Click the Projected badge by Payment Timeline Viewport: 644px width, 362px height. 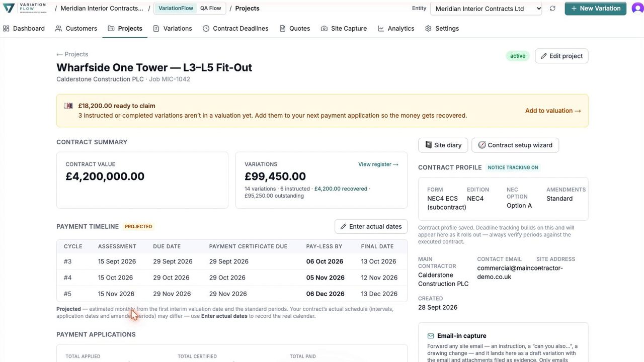tap(138, 227)
